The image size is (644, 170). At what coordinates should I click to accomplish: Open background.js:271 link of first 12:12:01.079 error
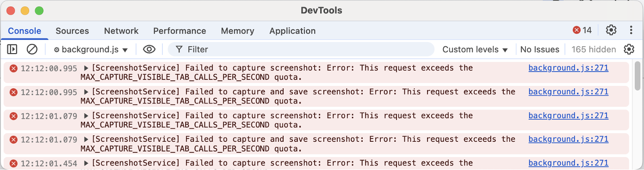[568, 115]
